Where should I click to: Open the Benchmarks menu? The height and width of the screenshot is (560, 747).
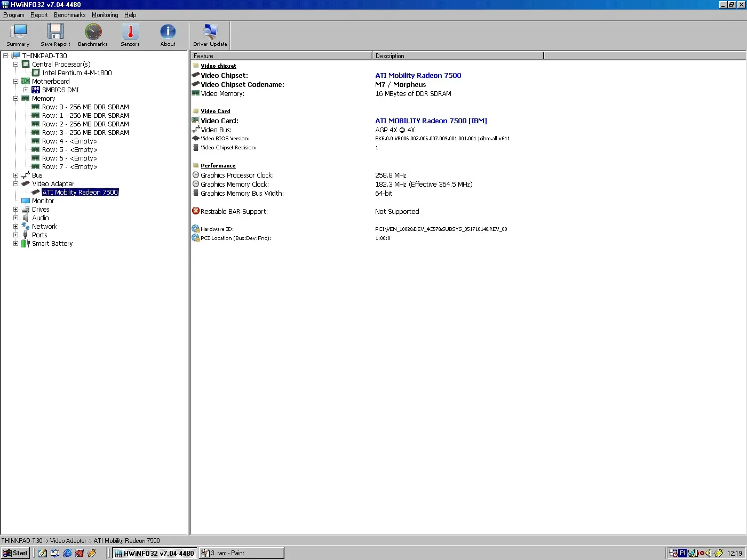[69, 15]
